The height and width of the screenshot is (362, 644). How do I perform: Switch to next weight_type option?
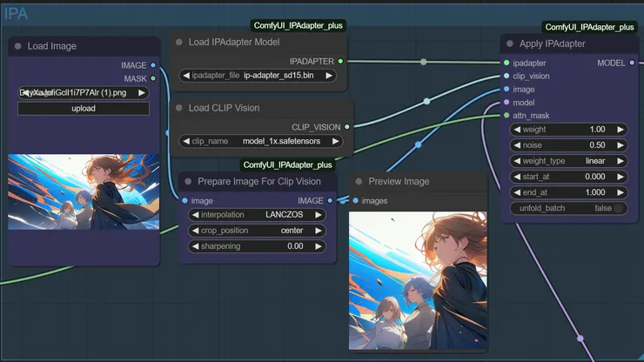pyautogui.click(x=621, y=161)
